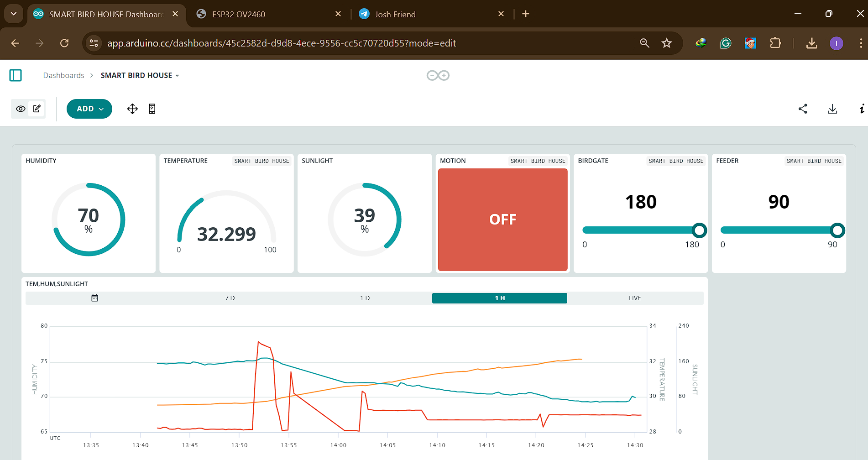Reload the current page
Image resolution: width=868 pixels, height=460 pixels.
point(64,43)
